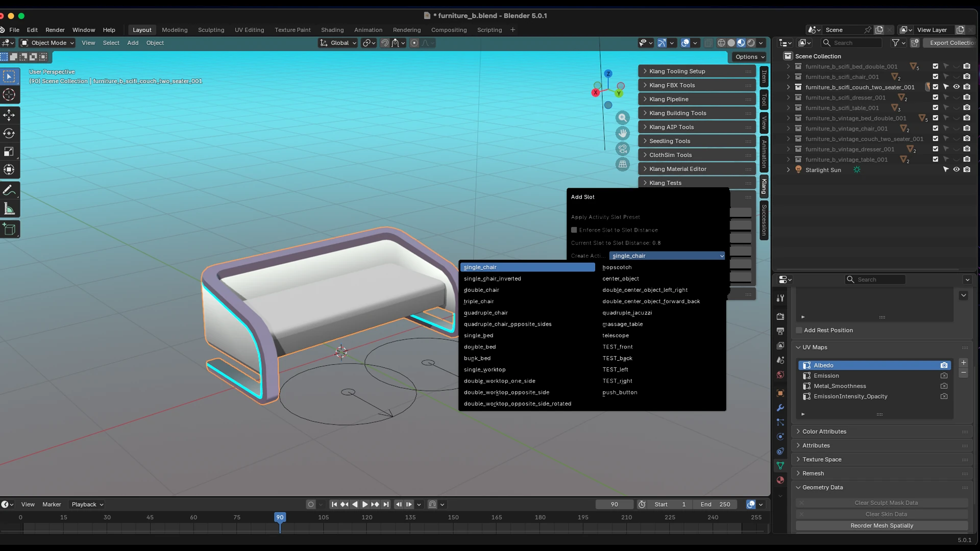Switch to the Sculpting workspace tab

coord(211,30)
